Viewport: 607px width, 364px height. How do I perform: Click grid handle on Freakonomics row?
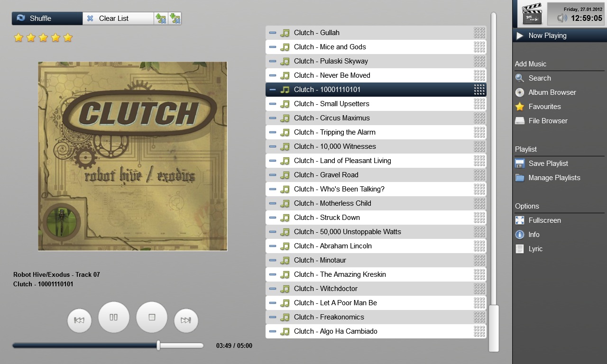click(479, 317)
